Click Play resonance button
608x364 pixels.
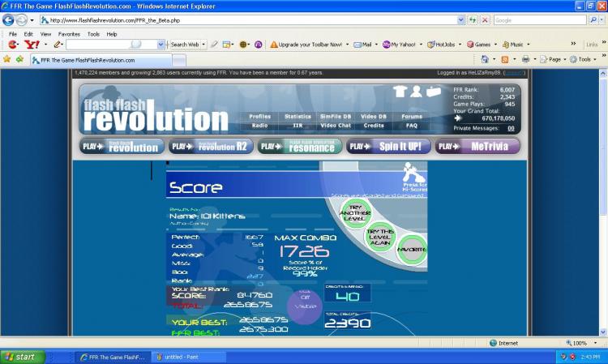(299, 147)
